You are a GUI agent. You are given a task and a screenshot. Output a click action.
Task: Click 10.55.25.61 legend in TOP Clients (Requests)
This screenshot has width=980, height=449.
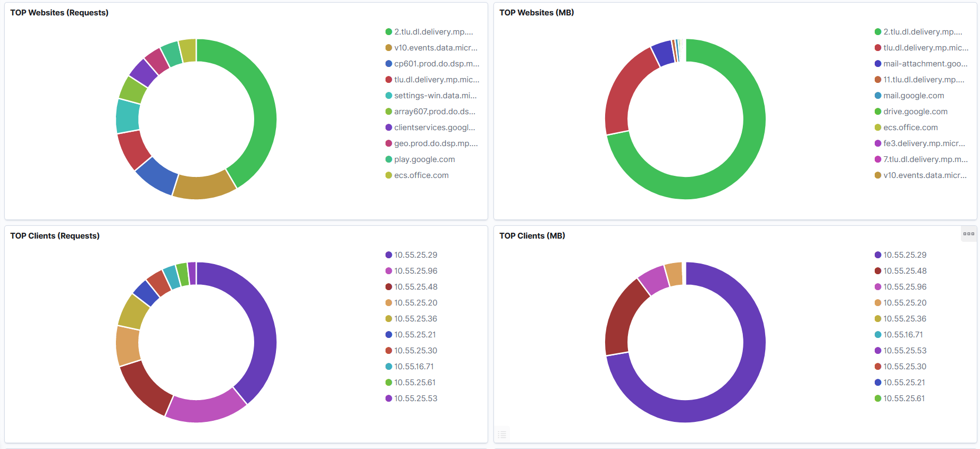[411, 383]
